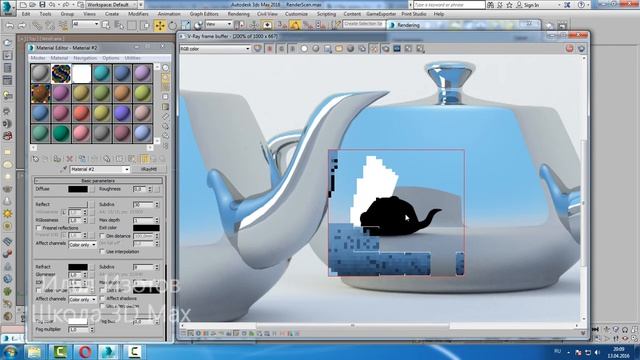
Task: Open Refract Affect channels Color only dropdown
Action: [x=82, y=299]
